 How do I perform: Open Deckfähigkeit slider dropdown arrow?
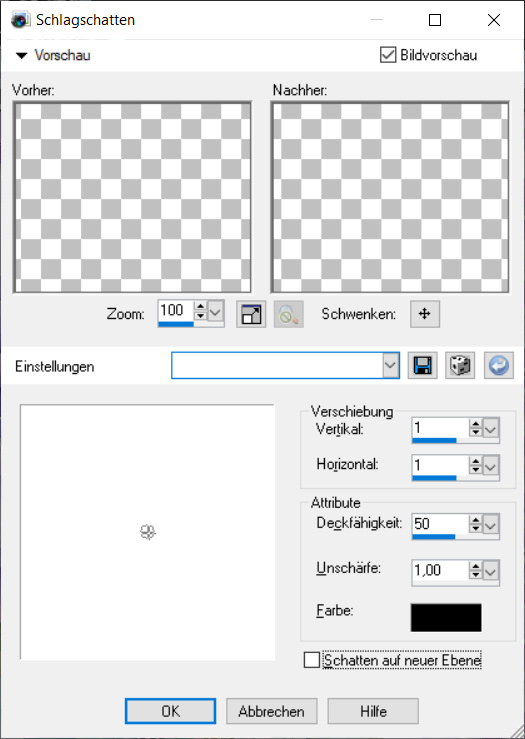pyautogui.click(x=491, y=525)
